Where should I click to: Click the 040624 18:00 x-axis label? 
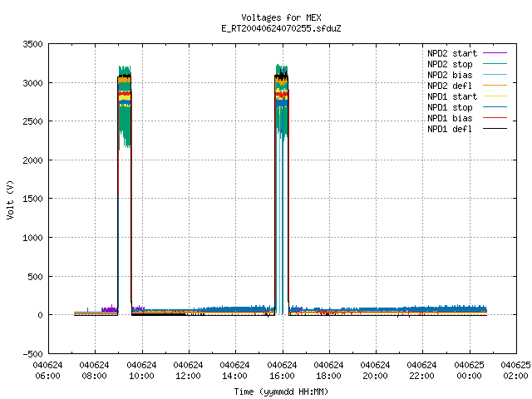point(328,371)
